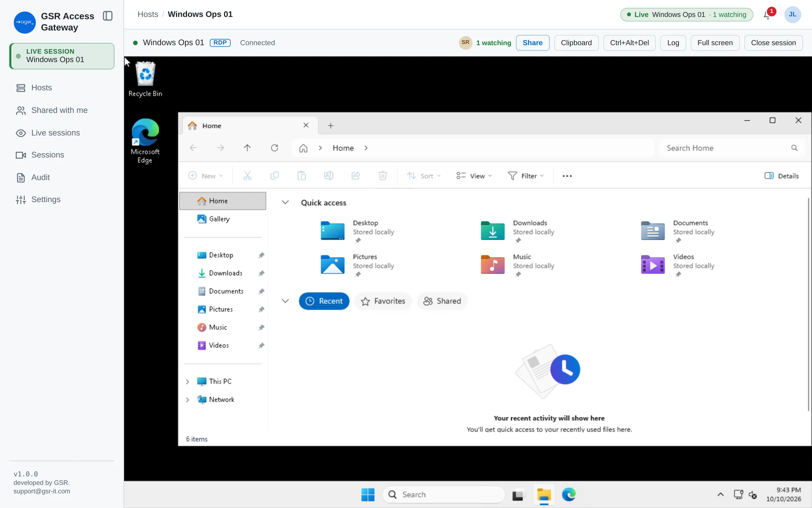Send Ctrl+Alt+Del to the host
Image resolution: width=812 pixels, height=508 pixels.
[629, 43]
